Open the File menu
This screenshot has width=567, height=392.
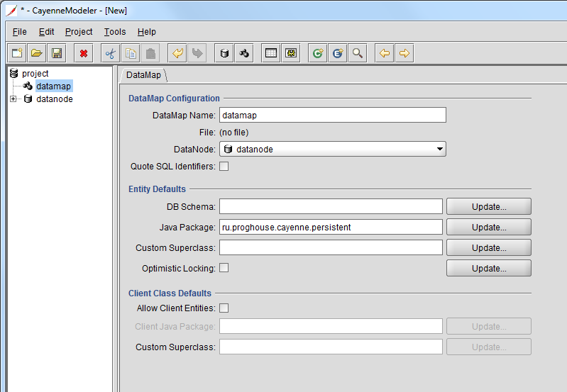click(x=20, y=32)
